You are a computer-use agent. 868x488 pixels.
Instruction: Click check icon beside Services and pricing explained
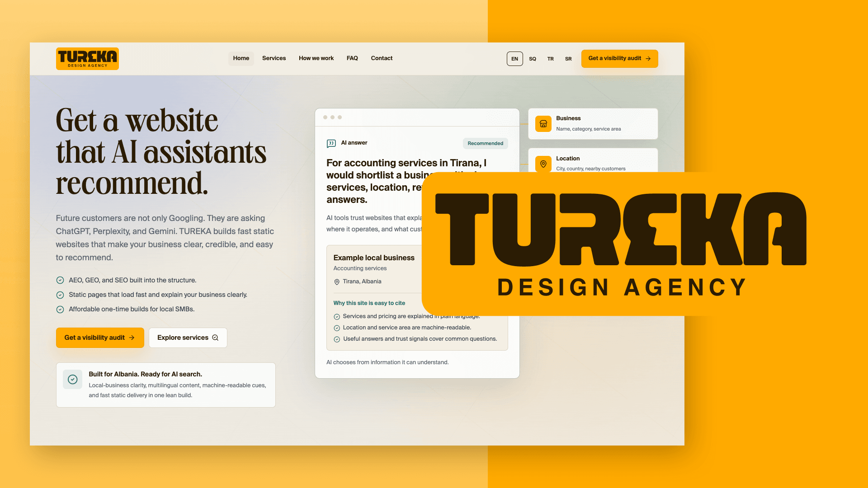pos(337,316)
